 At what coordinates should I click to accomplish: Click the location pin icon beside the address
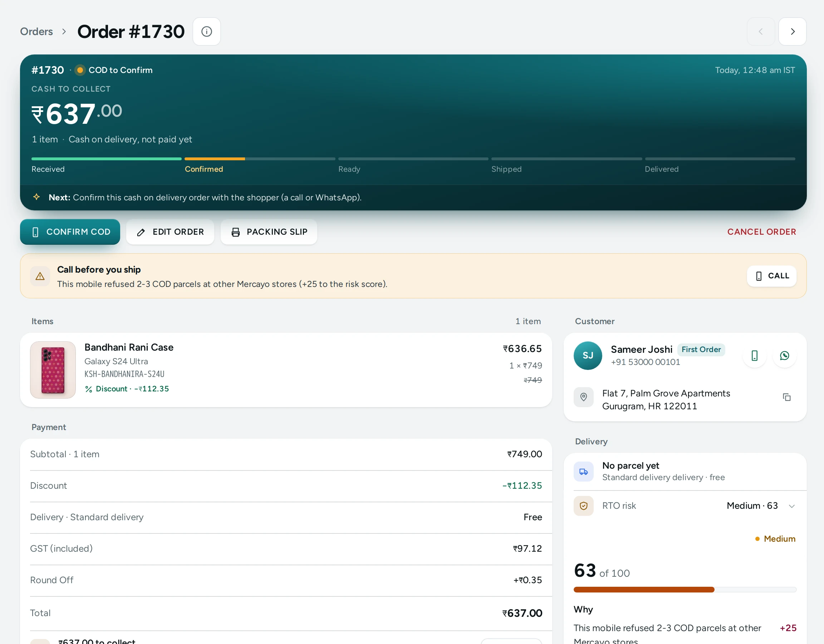click(x=583, y=397)
